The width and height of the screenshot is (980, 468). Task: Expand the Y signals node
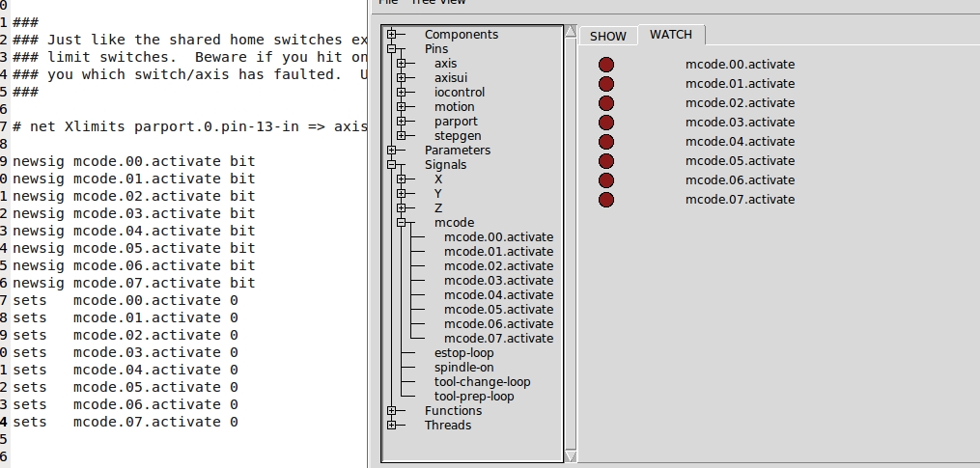[402, 194]
